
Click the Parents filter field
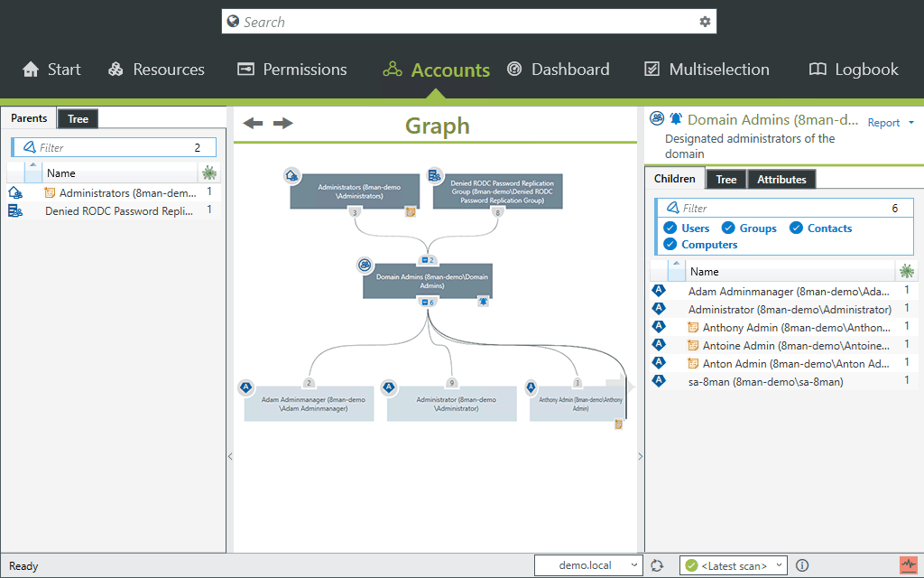coord(114,147)
